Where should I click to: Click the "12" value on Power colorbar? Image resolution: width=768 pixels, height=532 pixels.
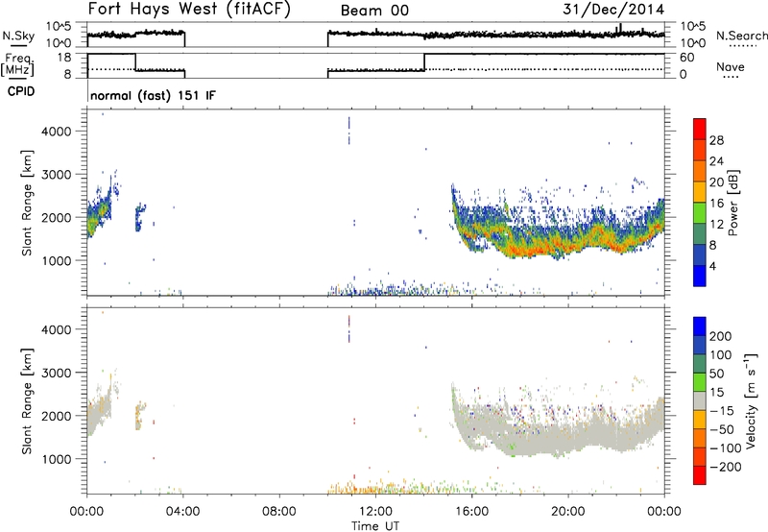pyautogui.click(x=716, y=225)
